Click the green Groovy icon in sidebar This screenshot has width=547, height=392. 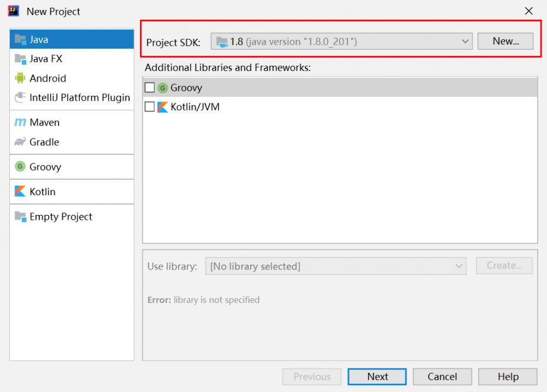coord(20,167)
